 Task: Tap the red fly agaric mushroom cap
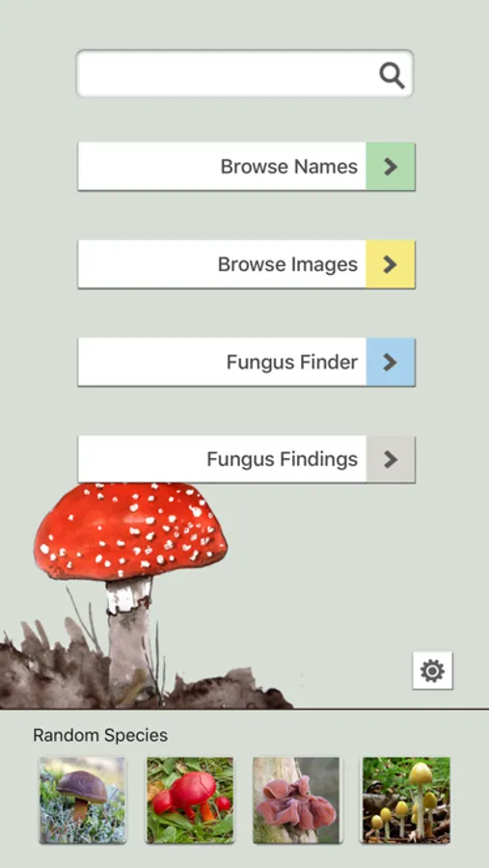coord(130,531)
